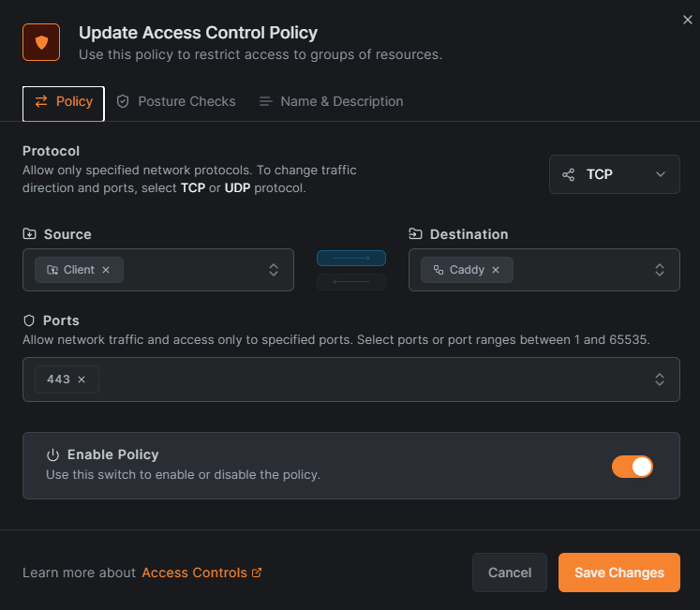Close the policy dialog with X
Image resolution: width=700 pixels, height=610 pixels.
(688, 20)
